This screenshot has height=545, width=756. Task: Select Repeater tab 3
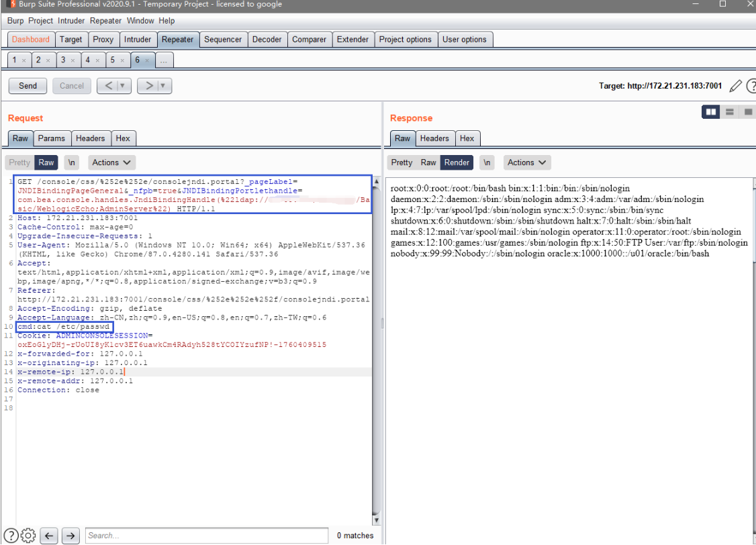[x=63, y=60]
